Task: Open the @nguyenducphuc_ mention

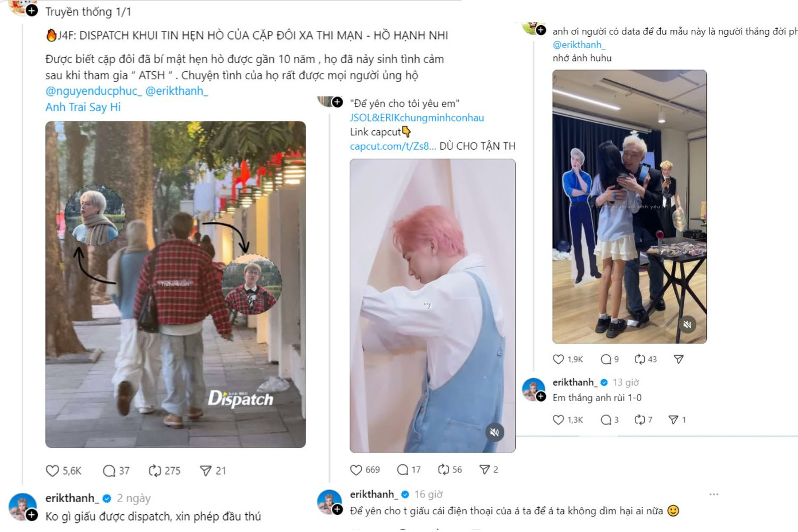Action: [94, 91]
